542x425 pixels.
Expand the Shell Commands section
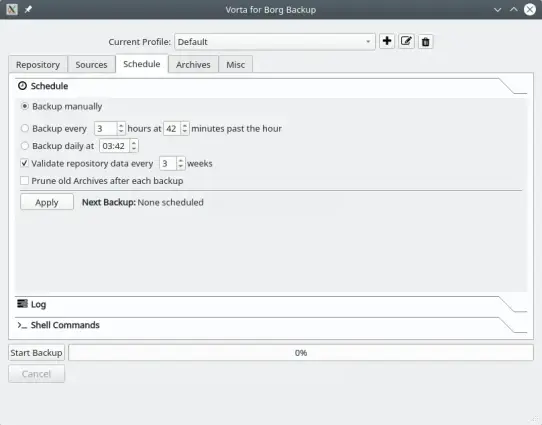[271, 325]
